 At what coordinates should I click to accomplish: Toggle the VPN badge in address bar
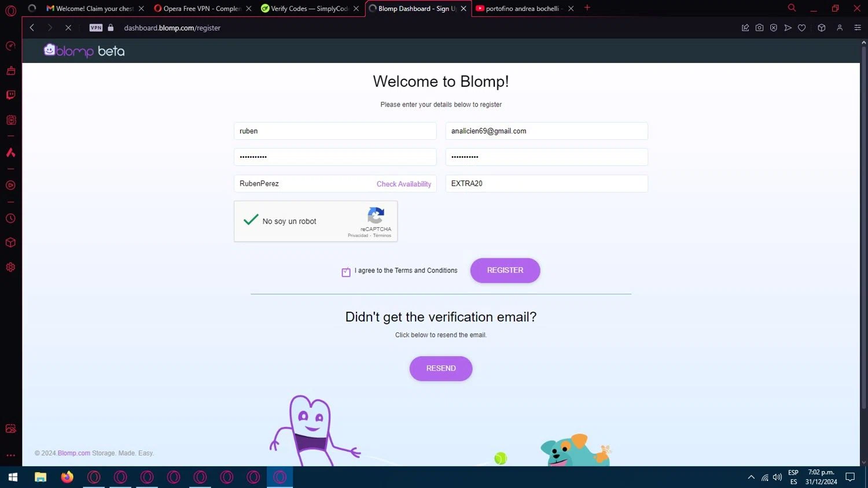[96, 28]
